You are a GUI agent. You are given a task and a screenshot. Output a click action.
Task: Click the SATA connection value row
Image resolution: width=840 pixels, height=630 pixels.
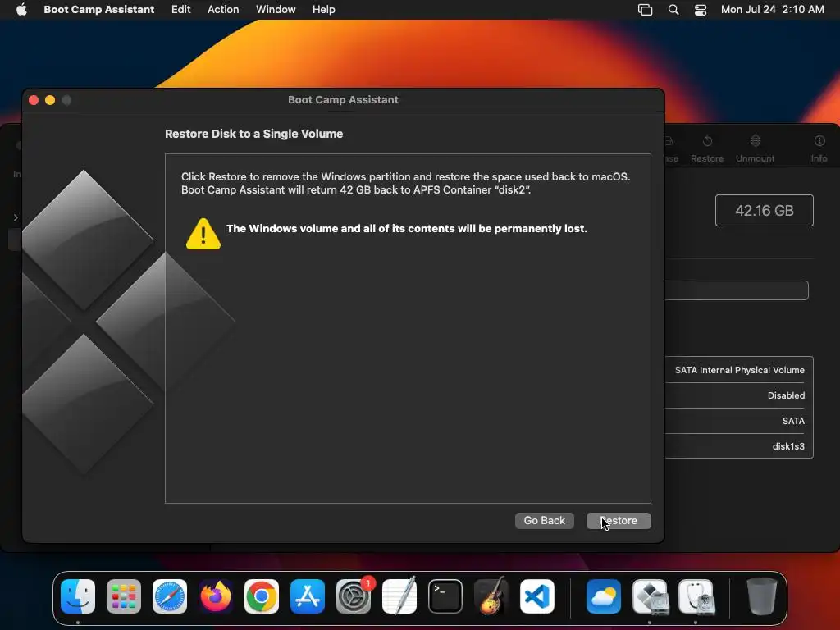click(739, 421)
